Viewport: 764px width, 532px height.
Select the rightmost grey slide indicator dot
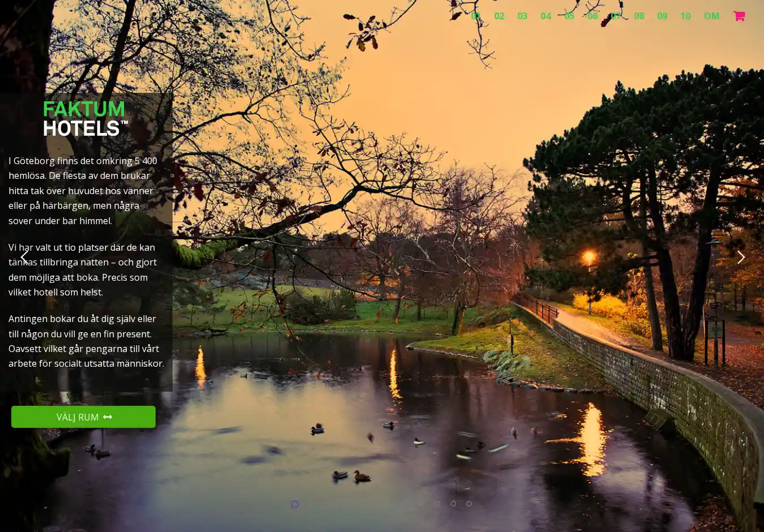[x=469, y=504]
